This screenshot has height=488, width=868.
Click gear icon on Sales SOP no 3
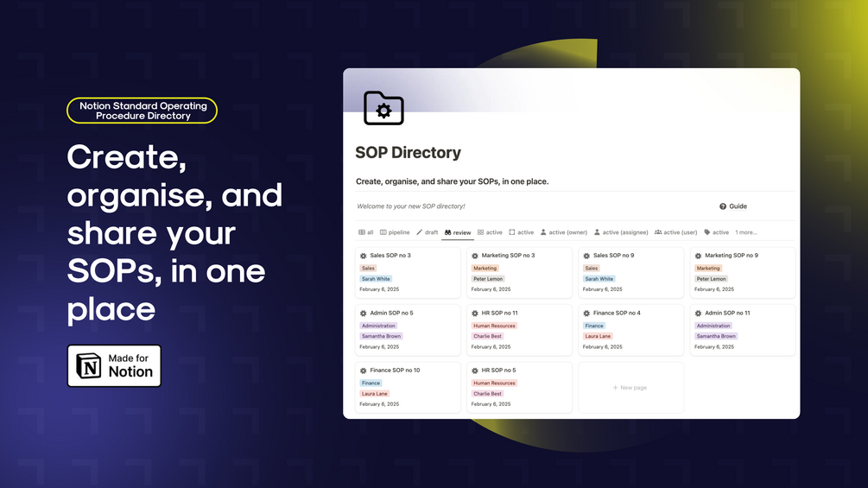point(363,256)
